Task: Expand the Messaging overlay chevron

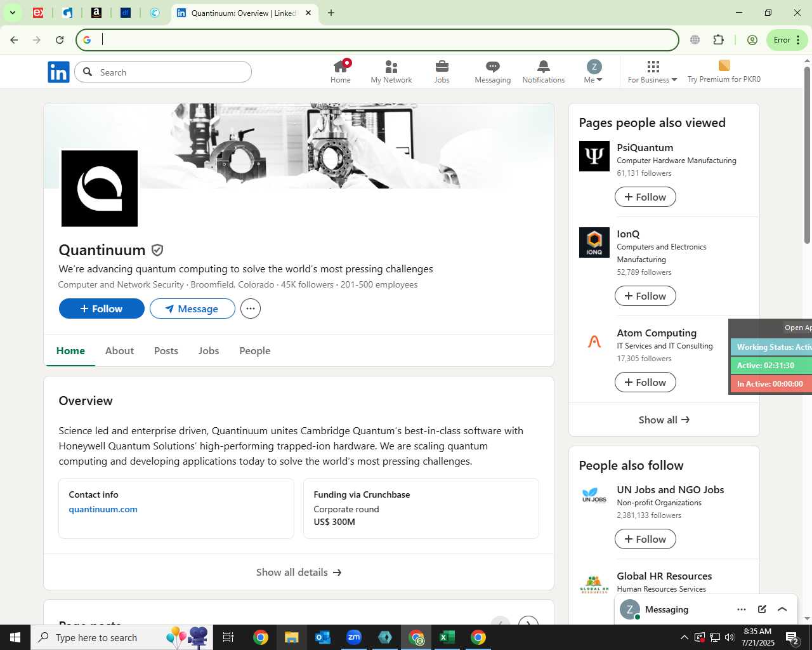Action: (x=782, y=609)
